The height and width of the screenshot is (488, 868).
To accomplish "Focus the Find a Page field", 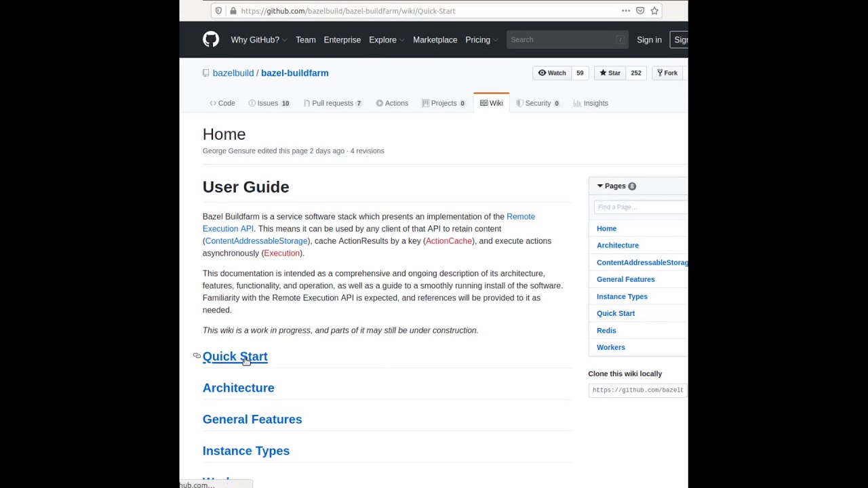I will [641, 207].
